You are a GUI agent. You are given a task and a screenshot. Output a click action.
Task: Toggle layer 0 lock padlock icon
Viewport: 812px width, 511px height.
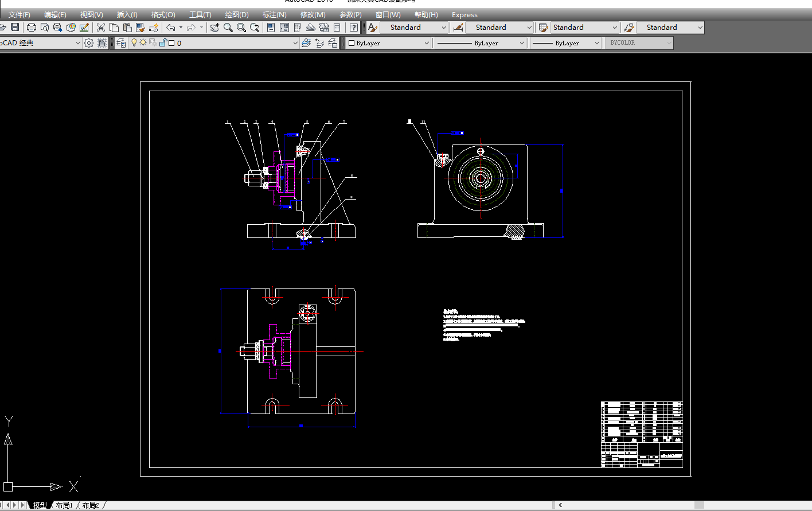[163, 42]
